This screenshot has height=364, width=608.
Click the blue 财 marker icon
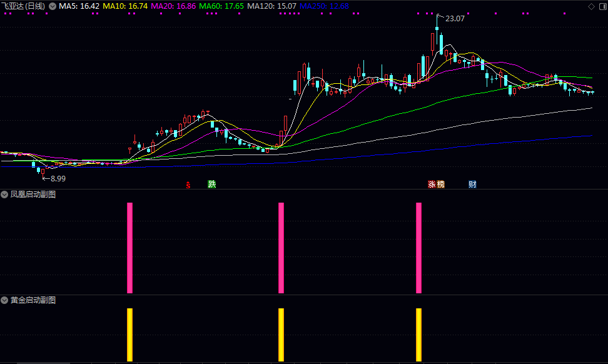472,185
